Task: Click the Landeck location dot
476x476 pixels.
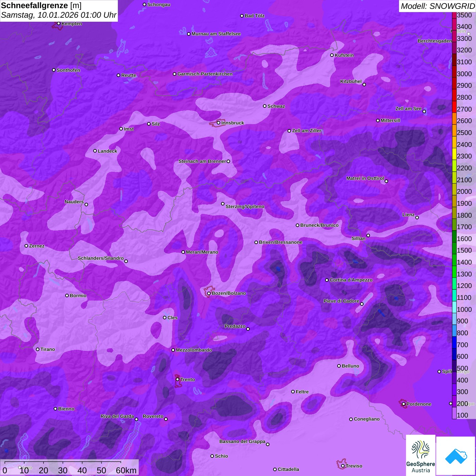Action: 95,151
